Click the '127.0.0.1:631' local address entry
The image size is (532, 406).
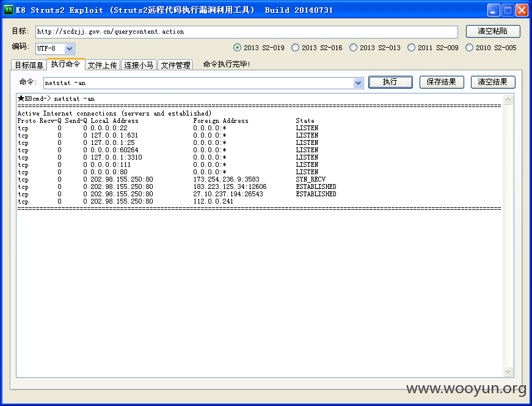114,135
